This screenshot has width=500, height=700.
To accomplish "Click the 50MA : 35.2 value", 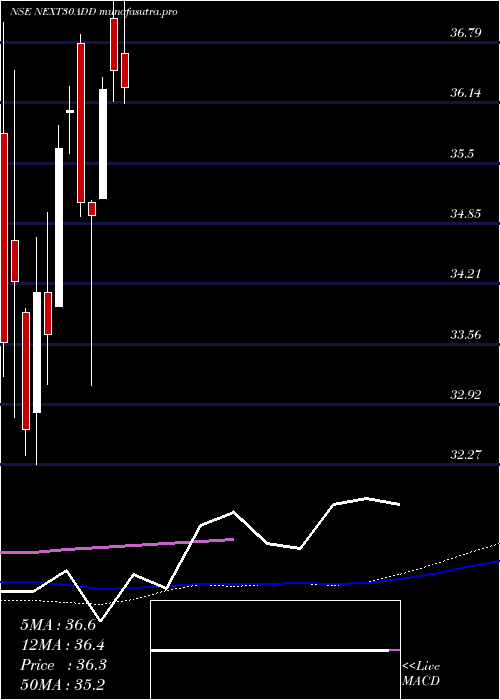I will [x=63, y=685].
